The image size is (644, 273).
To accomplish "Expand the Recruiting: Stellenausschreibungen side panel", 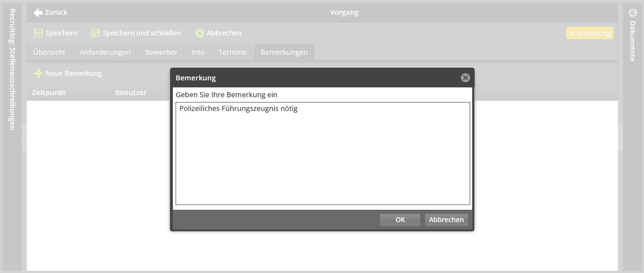I will 12,69.
